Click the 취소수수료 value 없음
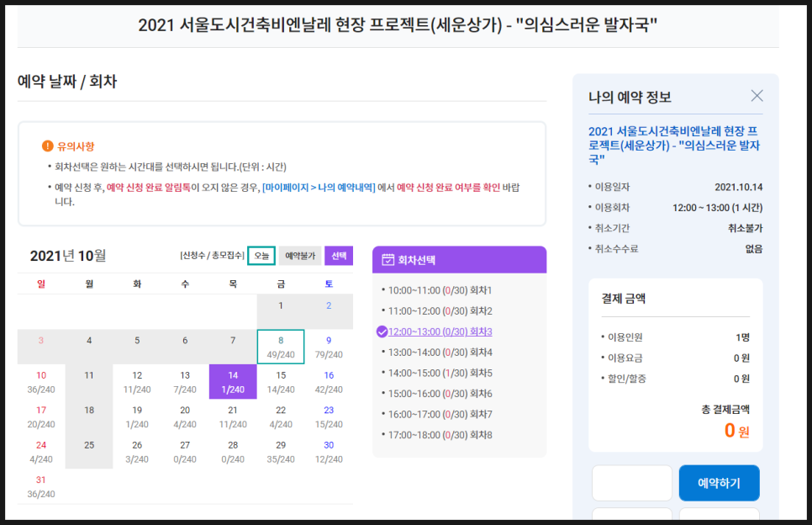The image size is (812, 525). tap(754, 249)
